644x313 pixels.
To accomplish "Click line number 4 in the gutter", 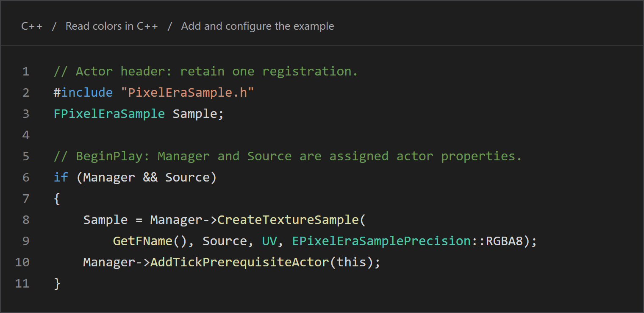I will point(26,135).
